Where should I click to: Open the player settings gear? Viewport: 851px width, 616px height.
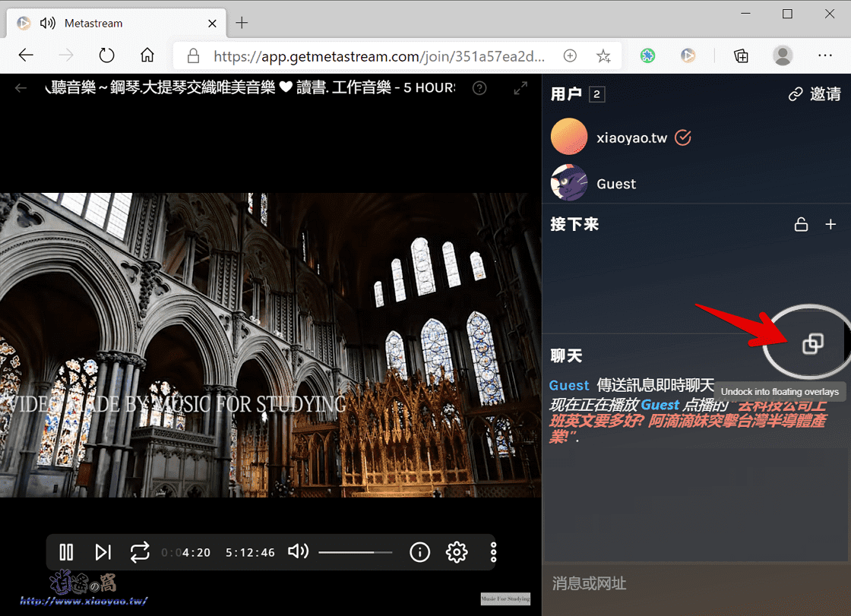pyautogui.click(x=457, y=552)
